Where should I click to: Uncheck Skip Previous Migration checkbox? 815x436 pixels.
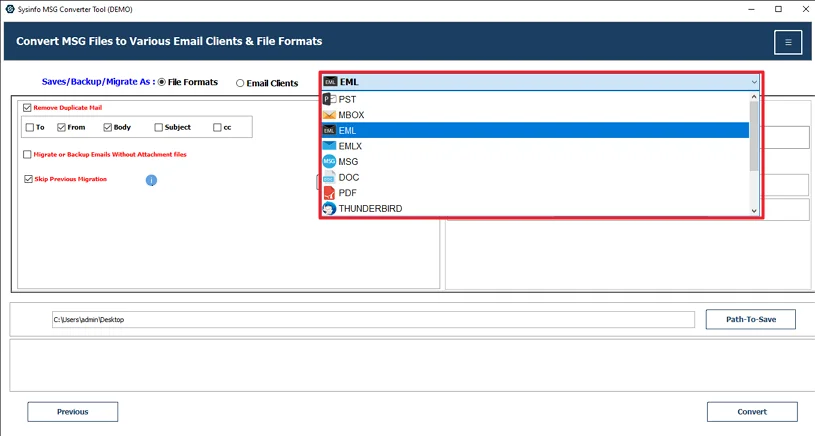click(28, 179)
